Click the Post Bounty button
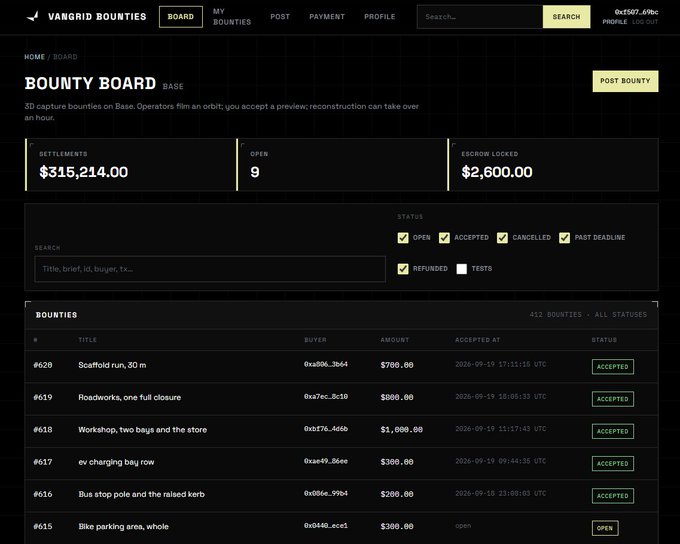 click(625, 81)
